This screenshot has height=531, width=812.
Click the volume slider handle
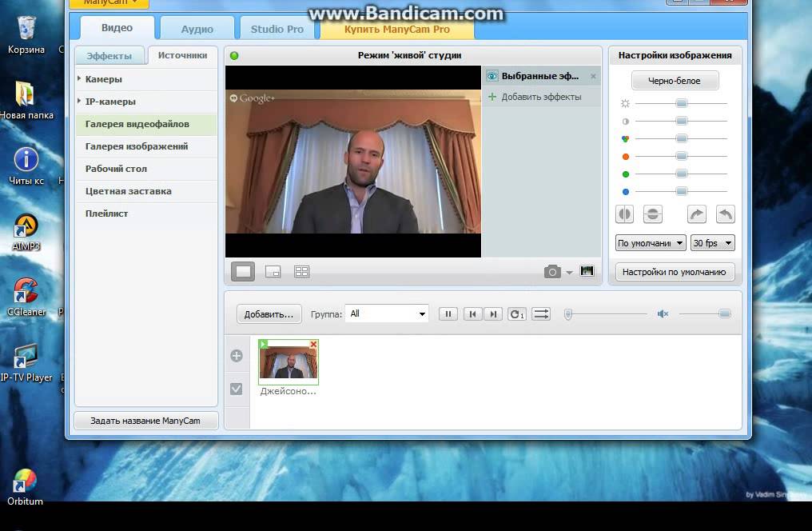(x=724, y=313)
